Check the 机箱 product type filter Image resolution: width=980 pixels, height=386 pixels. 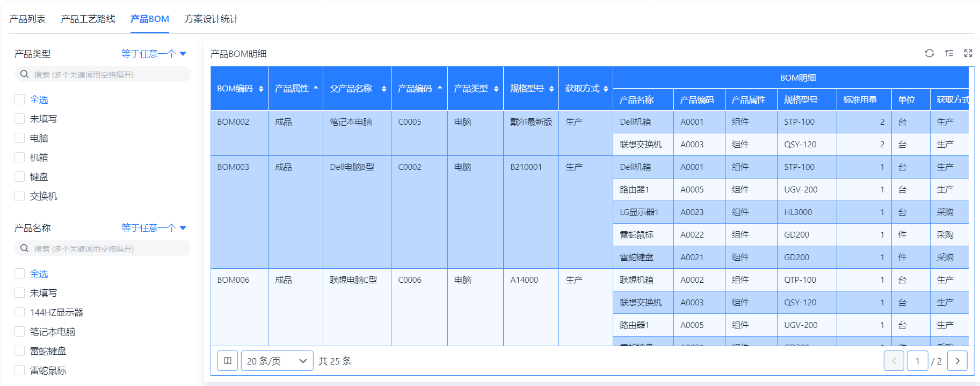point(20,158)
